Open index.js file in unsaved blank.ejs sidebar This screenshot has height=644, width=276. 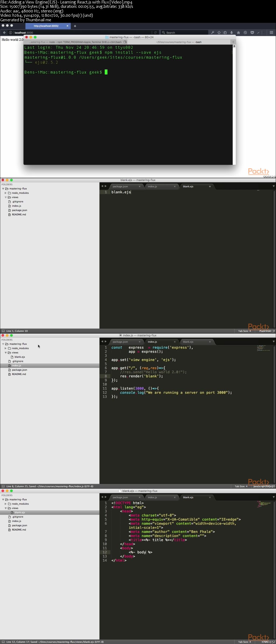16,206
